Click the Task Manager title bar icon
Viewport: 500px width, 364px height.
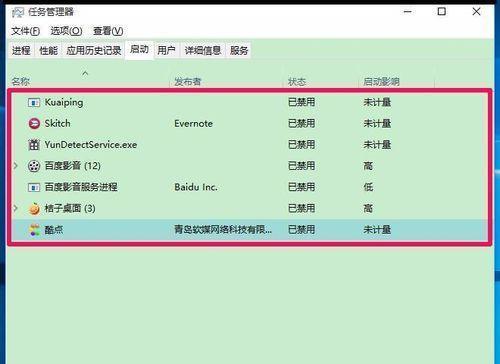(18, 13)
